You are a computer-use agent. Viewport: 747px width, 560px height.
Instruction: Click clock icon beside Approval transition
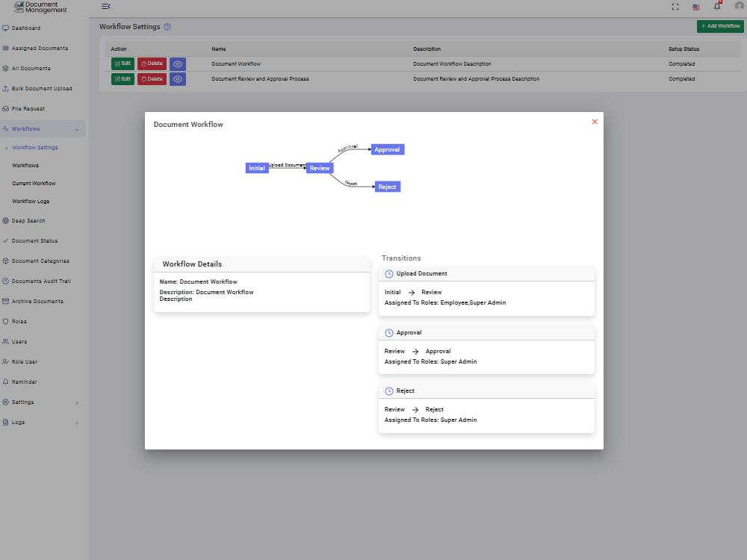point(388,333)
